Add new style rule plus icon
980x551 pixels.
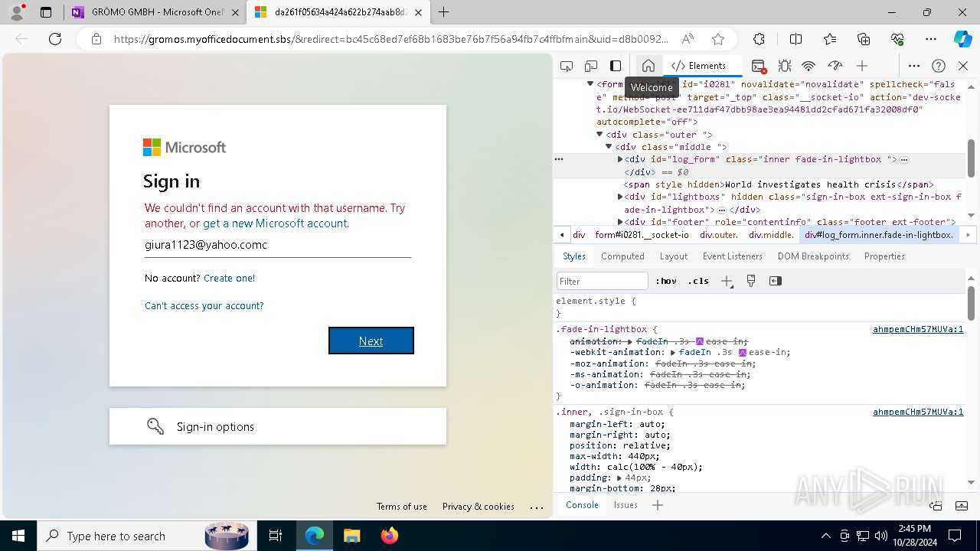727,281
